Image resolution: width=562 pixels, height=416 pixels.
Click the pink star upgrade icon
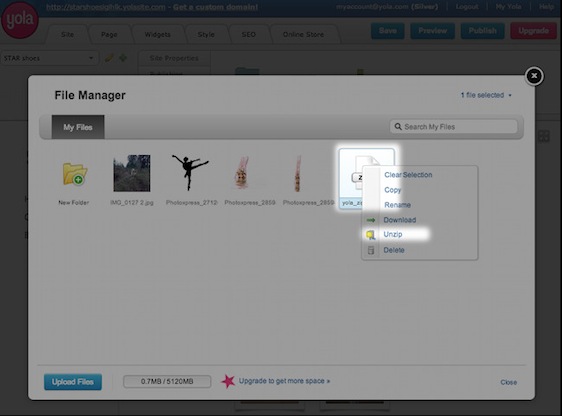(228, 381)
